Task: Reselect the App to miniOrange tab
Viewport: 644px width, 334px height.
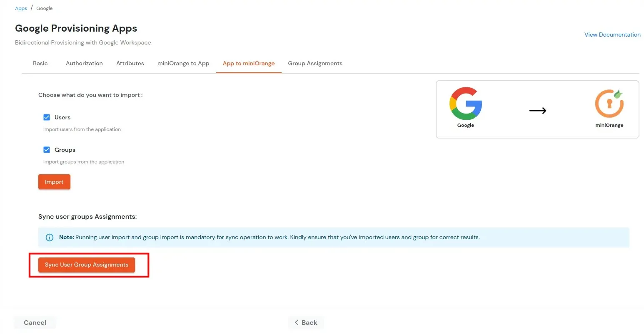Action: [x=249, y=63]
